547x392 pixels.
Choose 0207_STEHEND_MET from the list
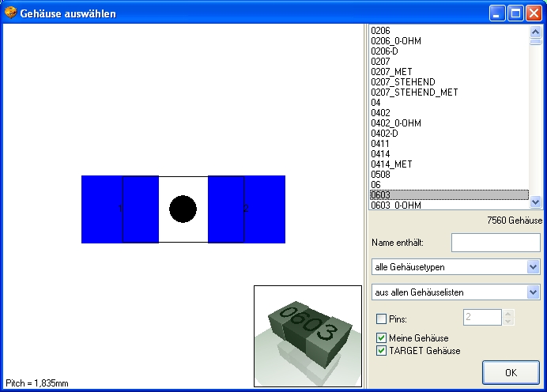pyautogui.click(x=414, y=92)
